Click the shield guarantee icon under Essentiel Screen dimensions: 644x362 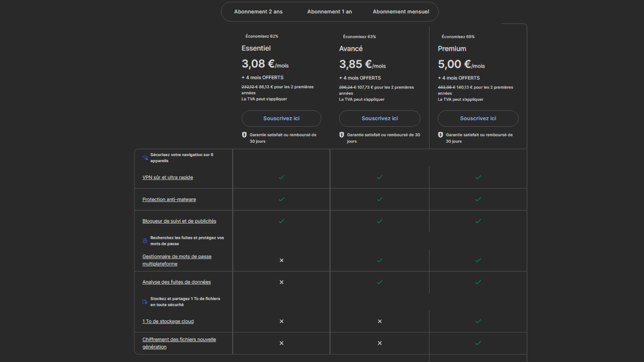(244, 135)
